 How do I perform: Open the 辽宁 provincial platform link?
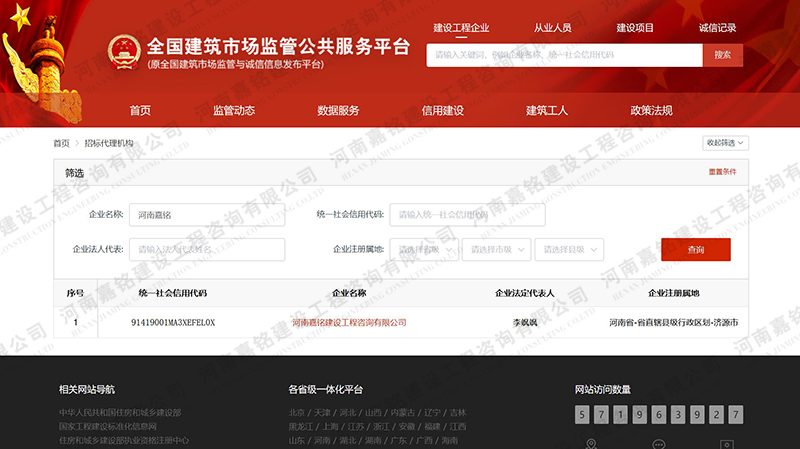[432, 412]
